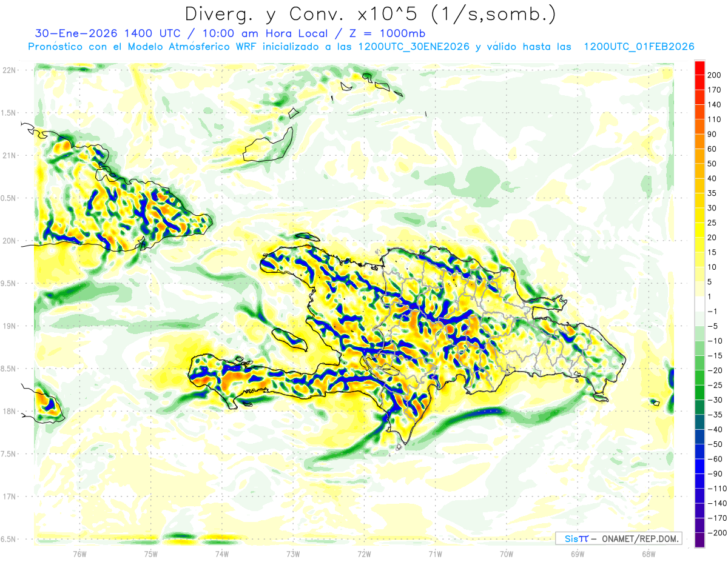728x562 pixels.
Task: Click the colorbar label "-60"
Action: pos(715,459)
